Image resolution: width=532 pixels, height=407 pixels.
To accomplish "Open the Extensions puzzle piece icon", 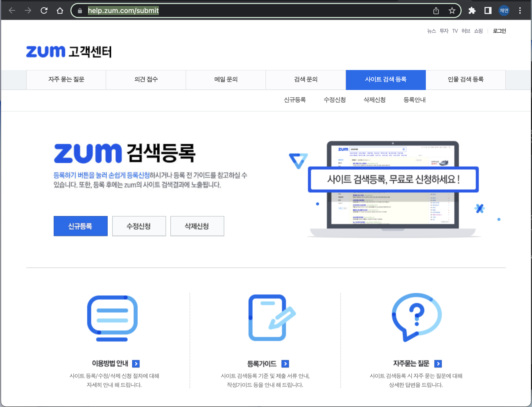I will pyautogui.click(x=472, y=10).
